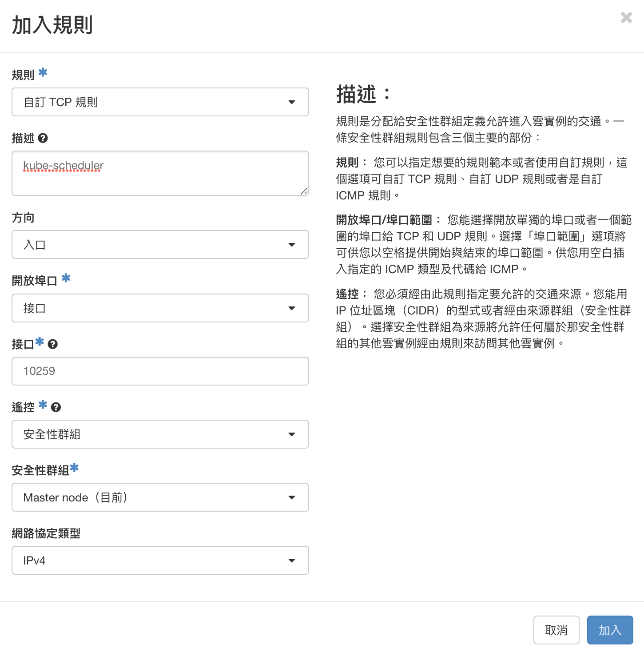Screen dimensions: 644x652
Task: Expand the IPv4 network protocol type dropdown
Action: [x=160, y=561]
